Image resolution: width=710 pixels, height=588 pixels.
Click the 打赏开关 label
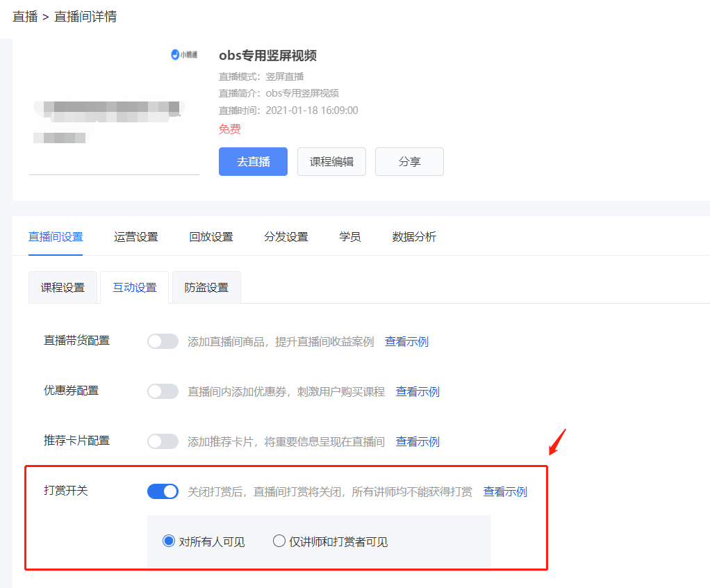pos(66,491)
